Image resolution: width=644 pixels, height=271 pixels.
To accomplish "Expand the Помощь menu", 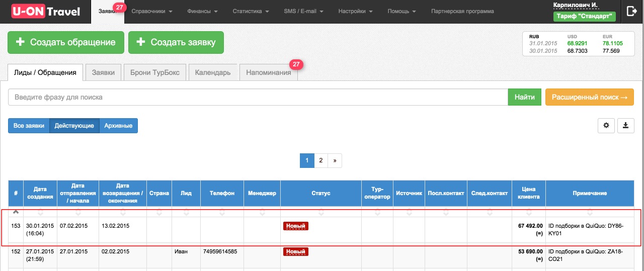I will tap(401, 11).
